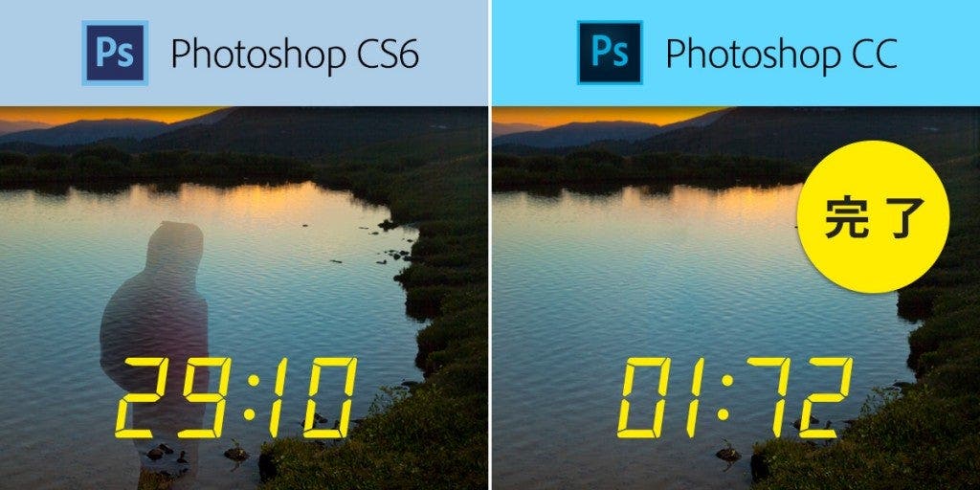Select the "Photoshop CC" title text
The width and height of the screenshot is (980, 490).
coord(781,55)
